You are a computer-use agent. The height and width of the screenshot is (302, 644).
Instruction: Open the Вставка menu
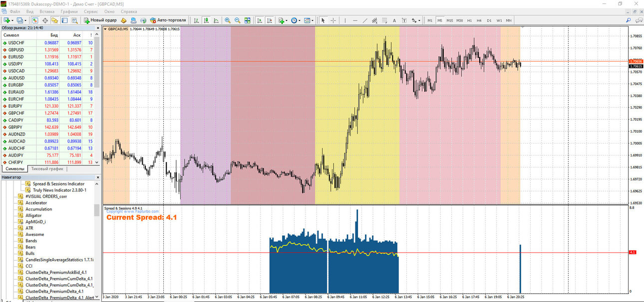tap(47, 11)
